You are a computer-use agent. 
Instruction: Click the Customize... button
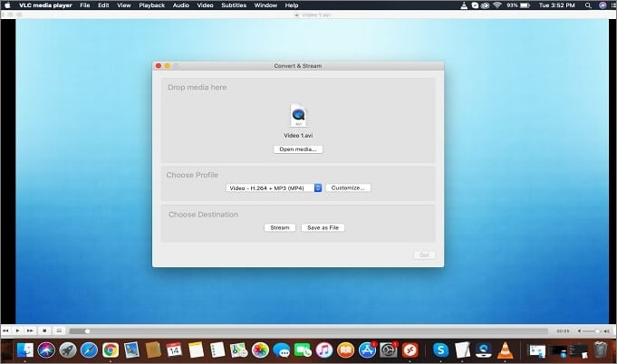click(x=348, y=187)
